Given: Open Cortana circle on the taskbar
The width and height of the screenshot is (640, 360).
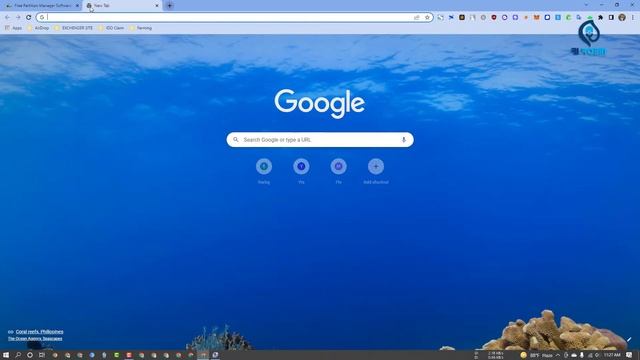Looking at the screenshot, I should (30, 355).
